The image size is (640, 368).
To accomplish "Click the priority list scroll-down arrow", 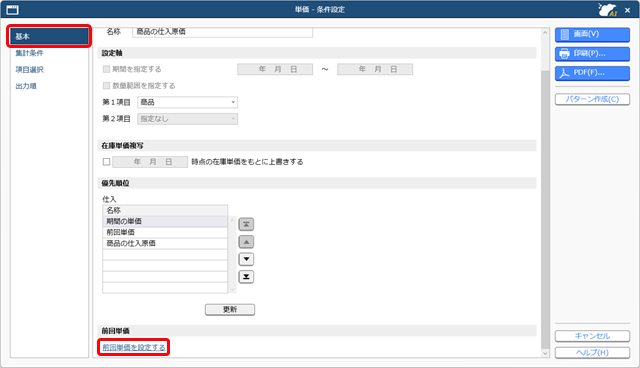I will [x=232, y=289].
